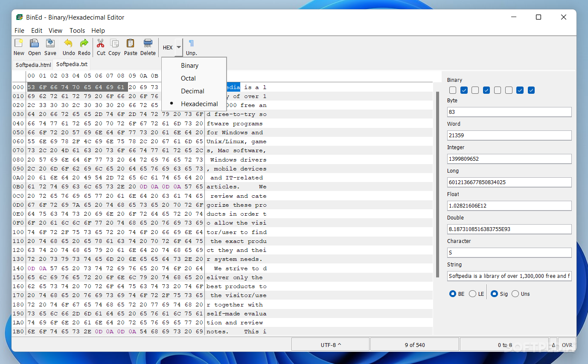Open the File menu
The width and height of the screenshot is (588, 364).
click(x=20, y=31)
